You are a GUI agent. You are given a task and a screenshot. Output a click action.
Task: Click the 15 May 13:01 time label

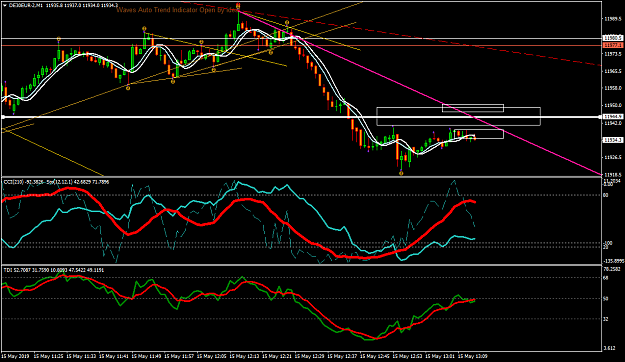(440, 356)
